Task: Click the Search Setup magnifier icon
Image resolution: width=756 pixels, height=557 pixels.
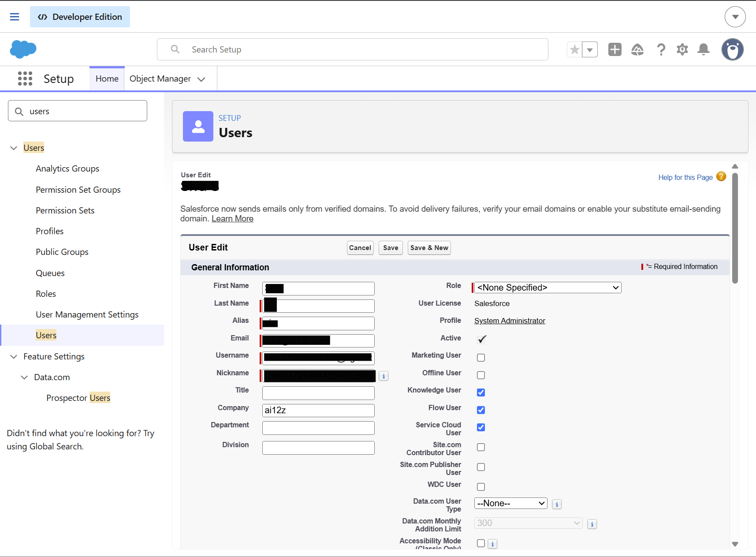Action: coord(175,49)
